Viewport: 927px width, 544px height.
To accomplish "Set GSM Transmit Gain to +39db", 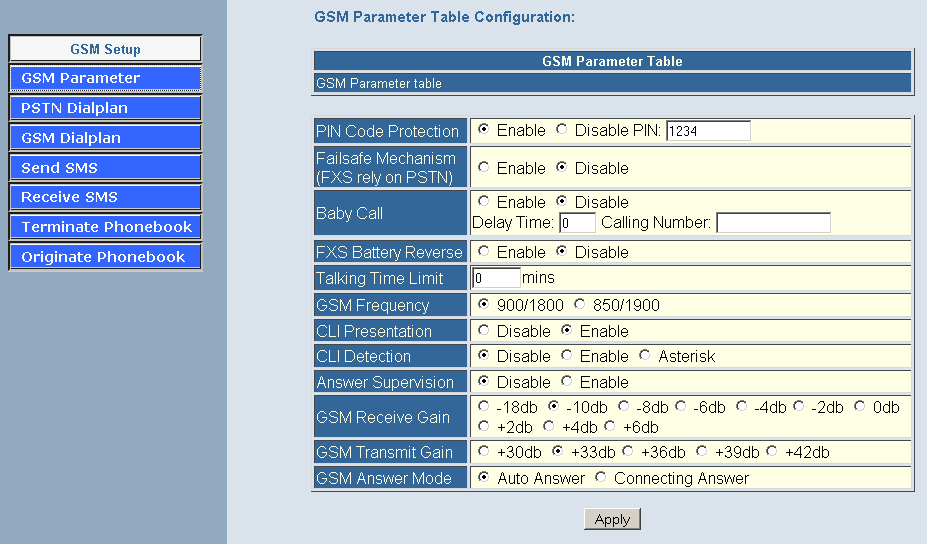I will click(701, 451).
